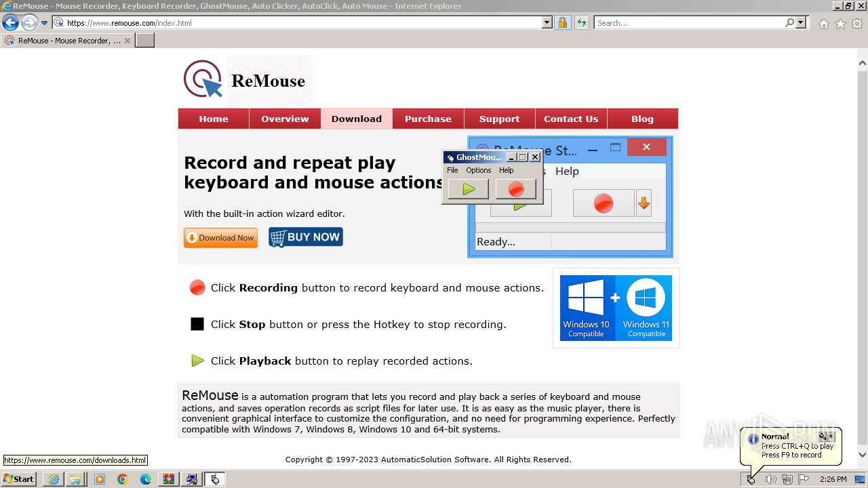This screenshot has height=488, width=868.
Task: Open WinRAR taskbar icon
Action: coord(169,479)
